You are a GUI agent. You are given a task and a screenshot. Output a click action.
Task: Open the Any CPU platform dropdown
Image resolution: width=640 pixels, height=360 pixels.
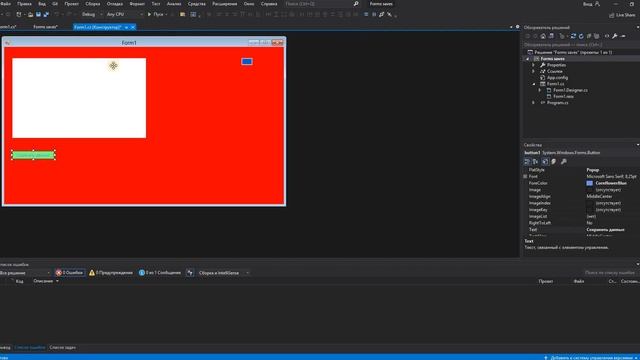tap(124, 14)
